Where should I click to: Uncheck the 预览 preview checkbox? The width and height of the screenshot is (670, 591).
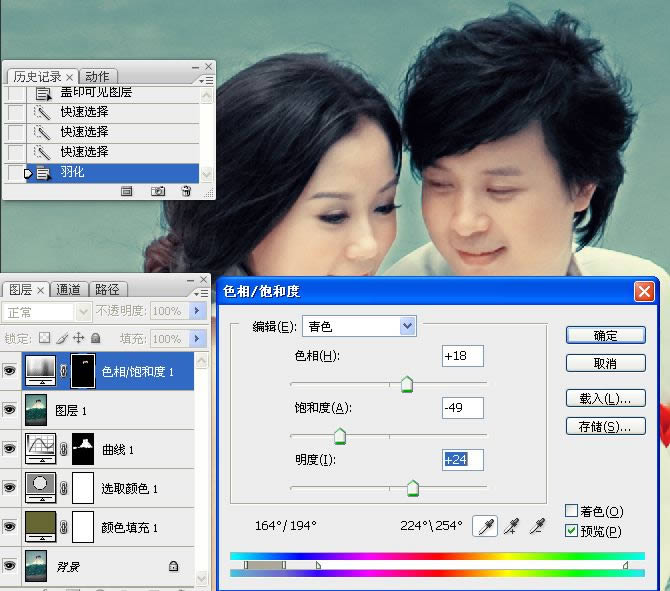pyautogui.click(x=572, y=530)
